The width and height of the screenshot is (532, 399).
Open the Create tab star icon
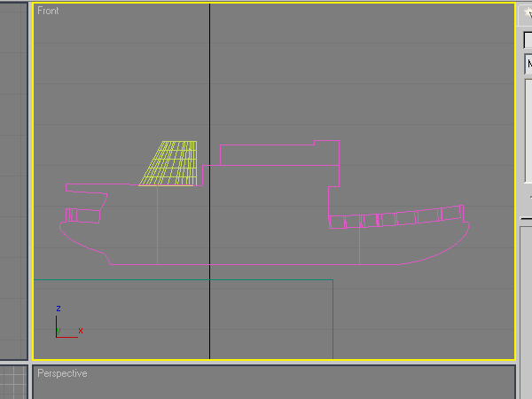tap(527, 13)
